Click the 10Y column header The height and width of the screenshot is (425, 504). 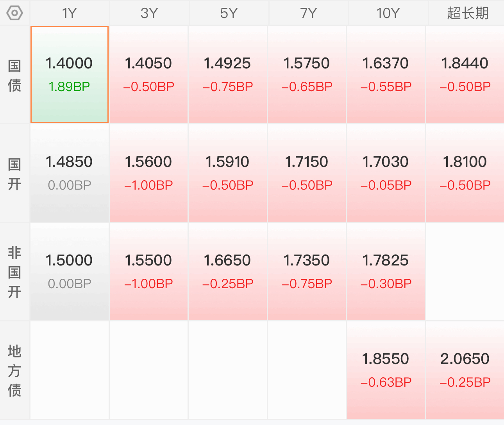(388, 13)
